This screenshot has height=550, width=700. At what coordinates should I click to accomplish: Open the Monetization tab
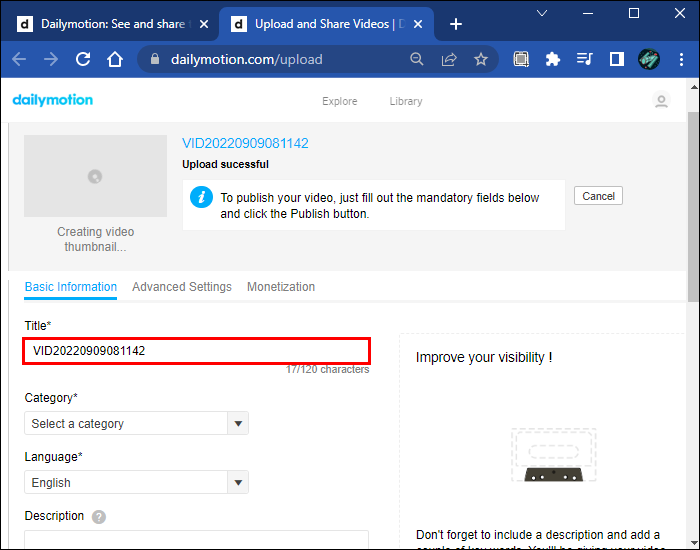281,287
